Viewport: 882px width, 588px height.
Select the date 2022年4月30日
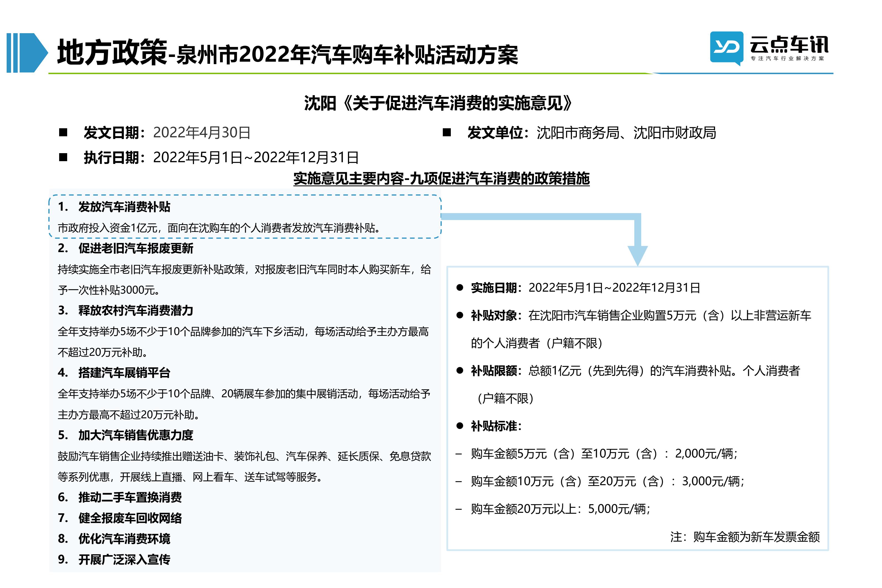[202, 133]
